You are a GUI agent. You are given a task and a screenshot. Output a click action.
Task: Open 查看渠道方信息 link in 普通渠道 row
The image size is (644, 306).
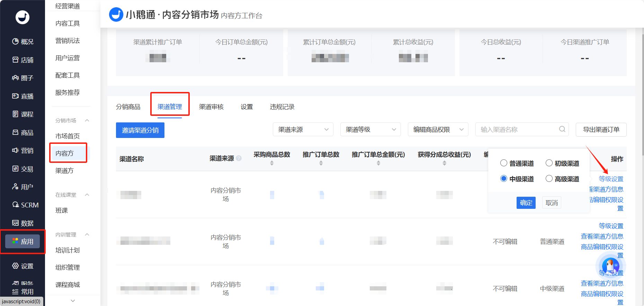pos(602,236)
